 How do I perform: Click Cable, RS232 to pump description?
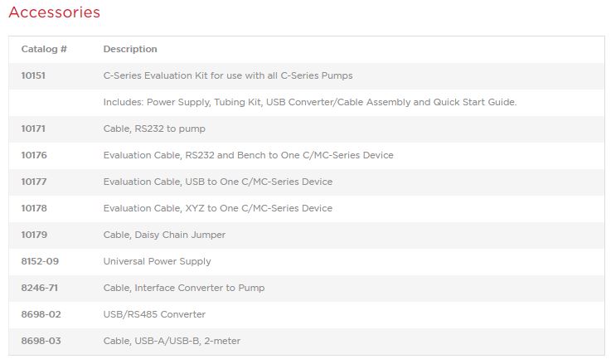154,129
